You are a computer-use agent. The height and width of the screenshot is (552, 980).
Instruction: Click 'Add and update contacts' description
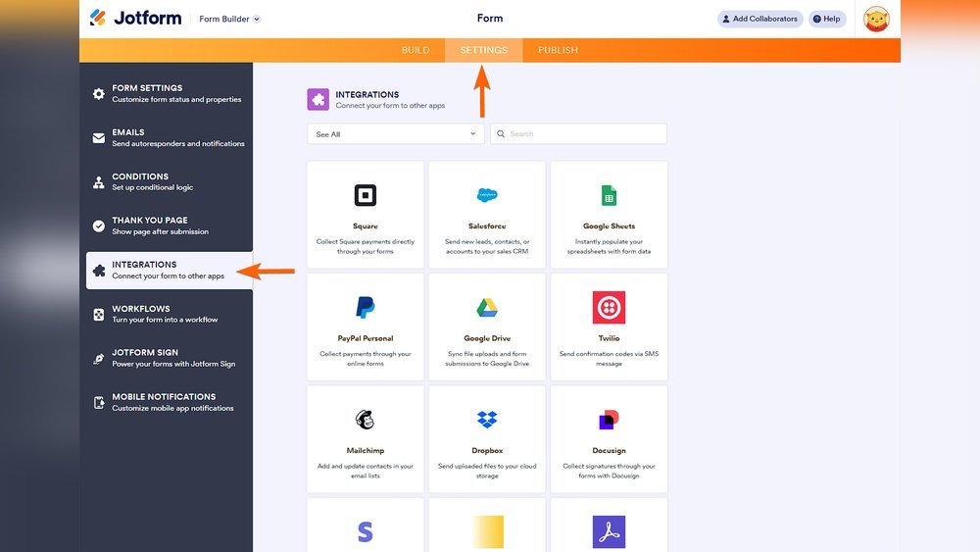tap(365, 471)
